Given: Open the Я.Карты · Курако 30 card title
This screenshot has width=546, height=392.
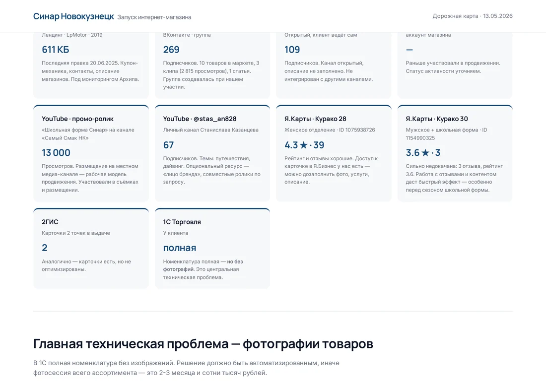Looking at the screenshot, I should point(437,119).
